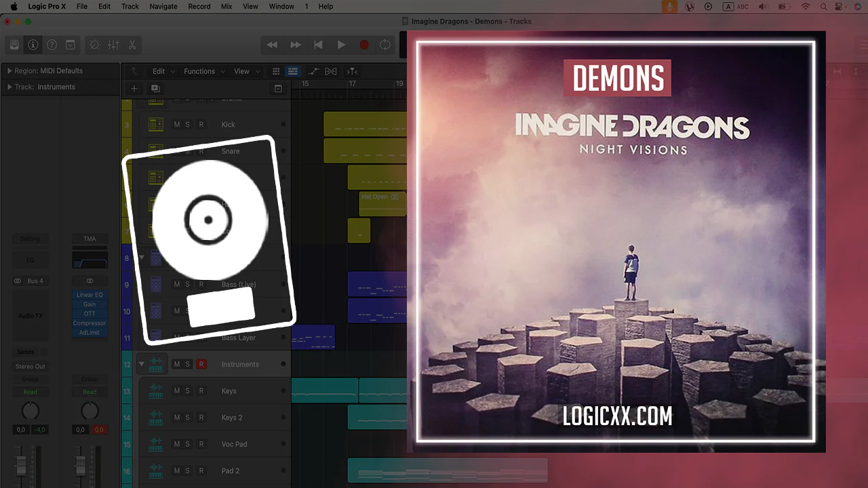Click left channel volume fader
Viewport: 868px width, 488px height.
pyautogui.click(x=21, y=465)
